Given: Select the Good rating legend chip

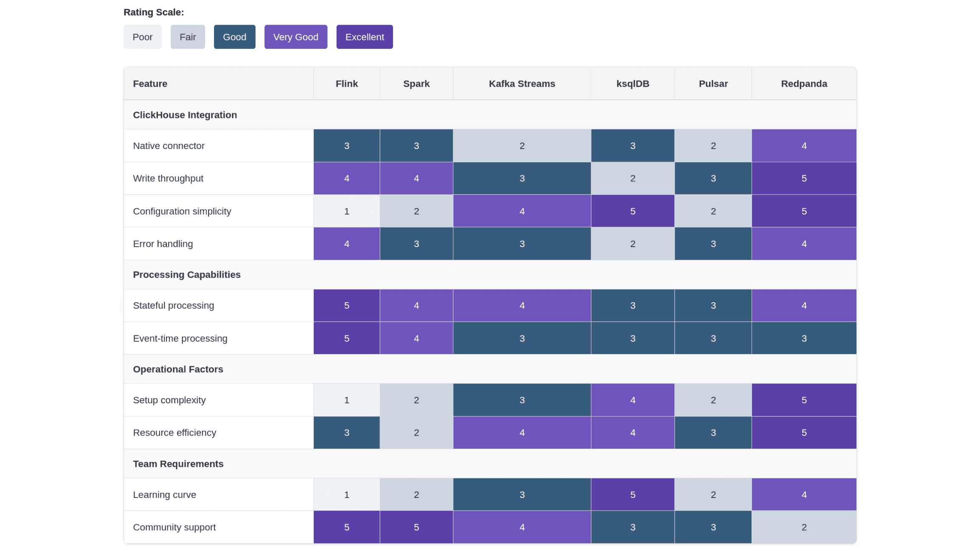Looking at the screenshot, I should point(234,37).
